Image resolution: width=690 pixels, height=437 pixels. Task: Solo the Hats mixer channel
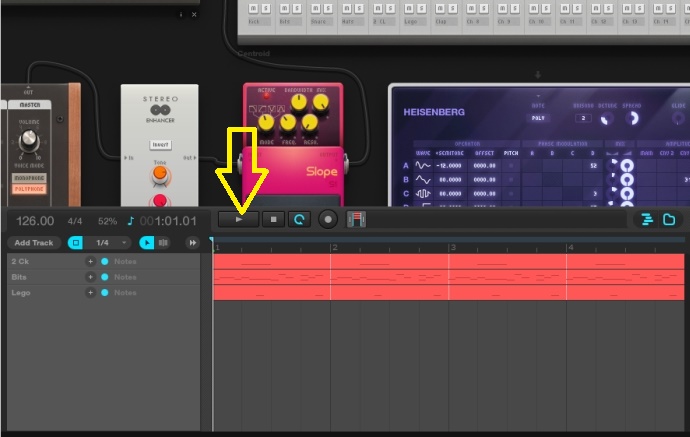359,8
